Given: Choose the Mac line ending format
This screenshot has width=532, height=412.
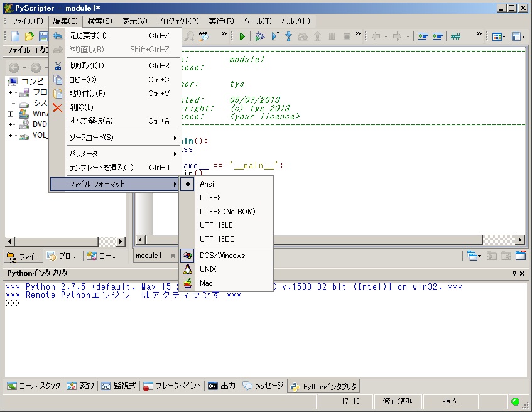Looking at the screenshot, I should (x=206, y=283).
